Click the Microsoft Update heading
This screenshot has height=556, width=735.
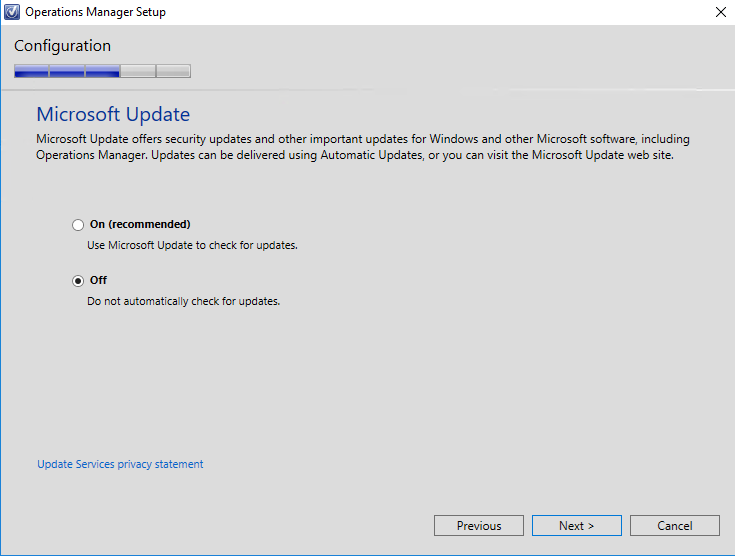[113, 114]
